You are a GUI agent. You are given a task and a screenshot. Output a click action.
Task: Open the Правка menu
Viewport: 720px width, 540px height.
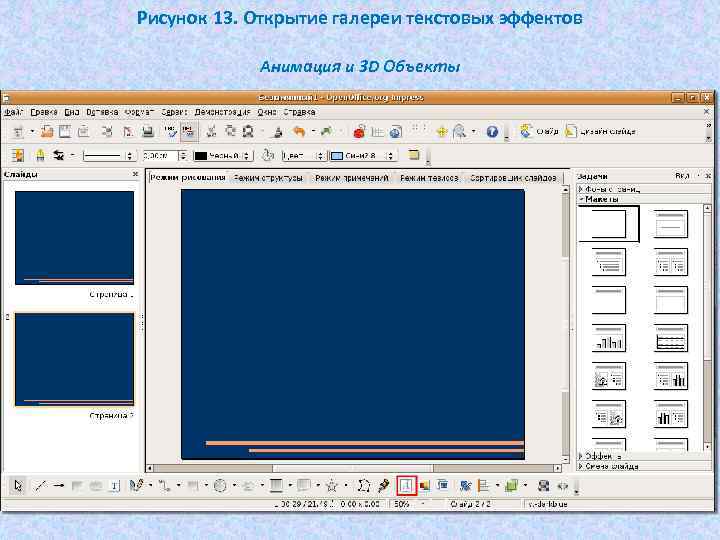pos(44,112)
